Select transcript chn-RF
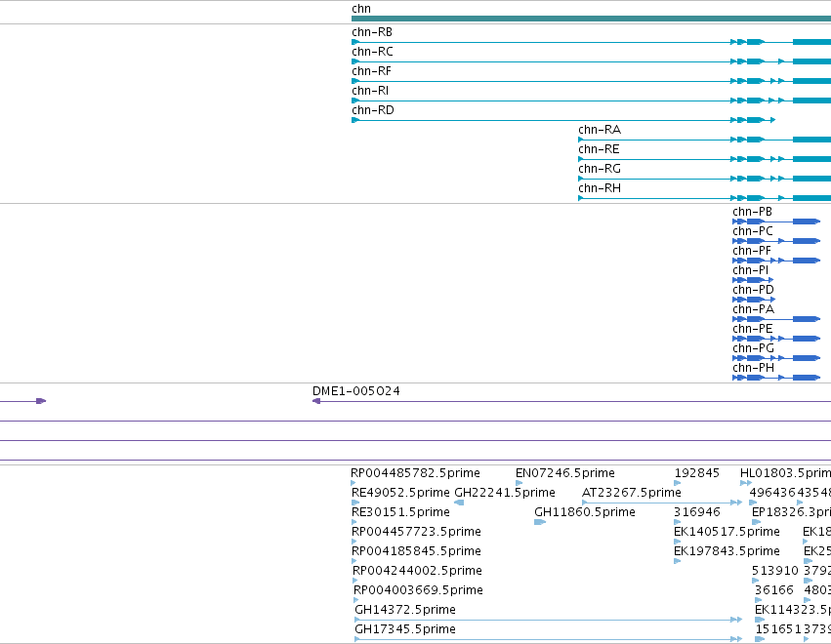 pyautogui.click(x=371, y=71)
